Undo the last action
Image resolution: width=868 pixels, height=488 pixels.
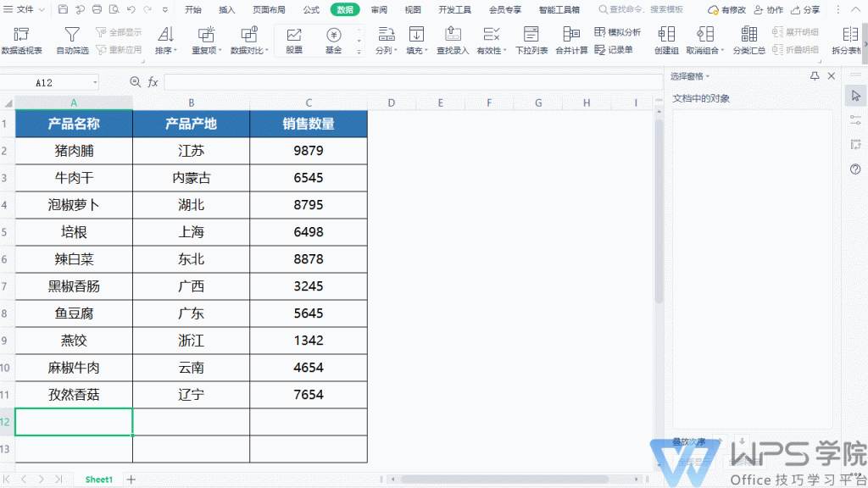pyautogui.click(x=131, y=9)
